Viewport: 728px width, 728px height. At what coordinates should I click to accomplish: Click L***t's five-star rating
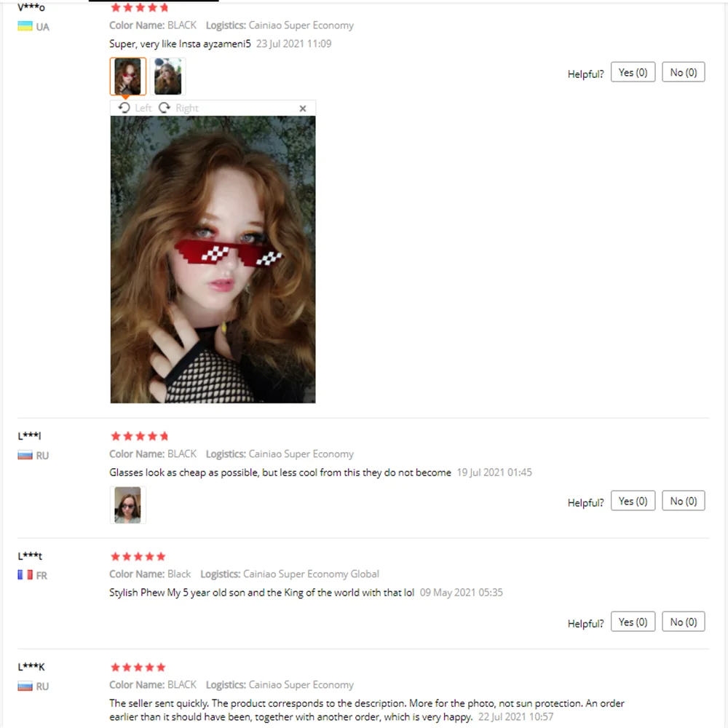[x=138, y=556]
